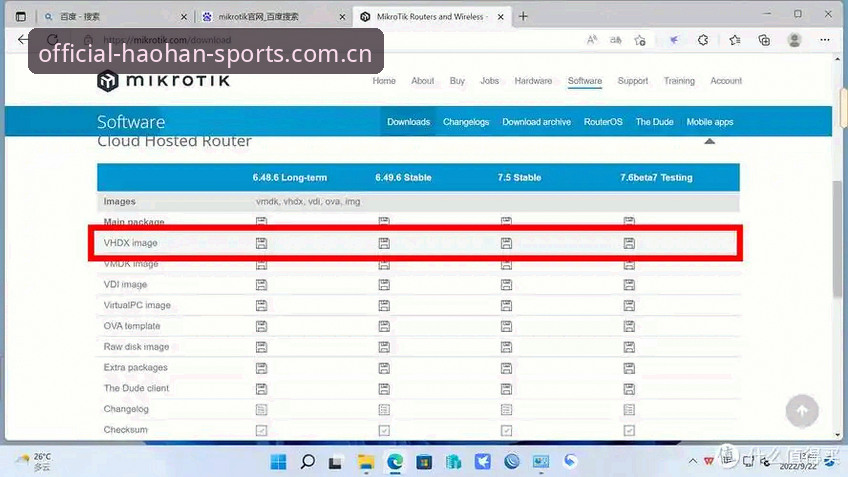Add this page to favorites
The image size is (848, 477).
click(640, 40)
